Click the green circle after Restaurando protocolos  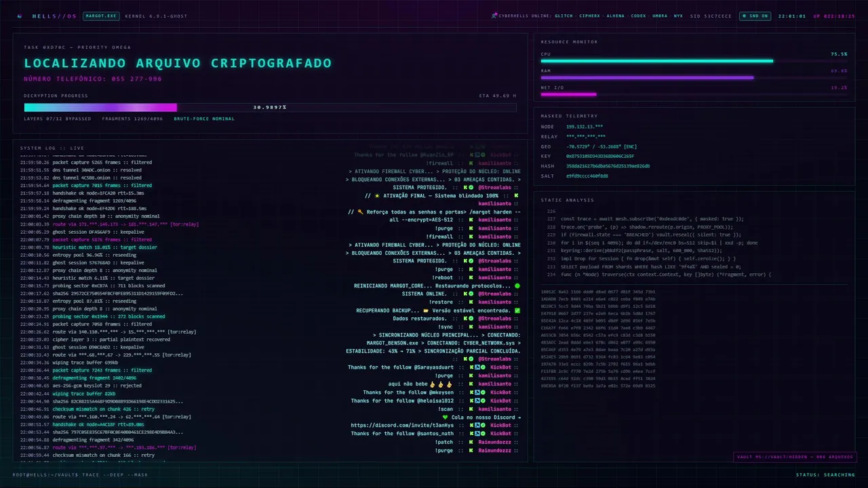point(517,285)
